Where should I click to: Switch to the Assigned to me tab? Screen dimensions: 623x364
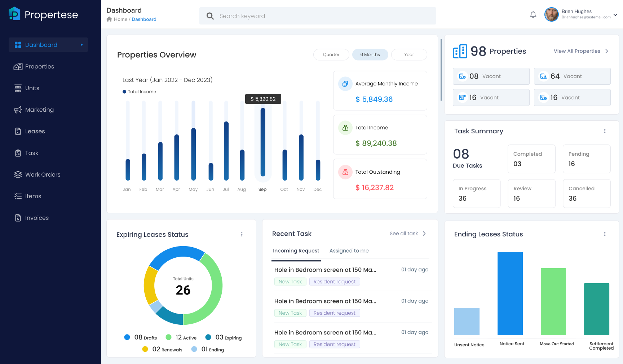pos(349,250)
